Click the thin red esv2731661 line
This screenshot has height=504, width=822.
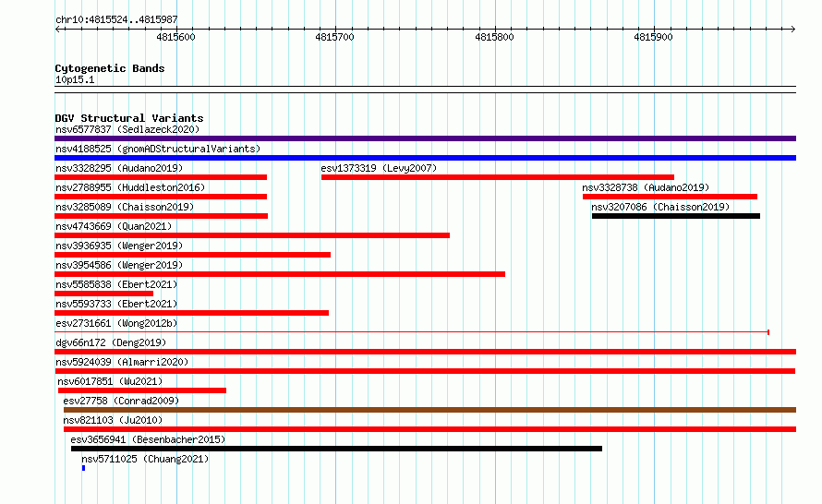coord(412,332)
